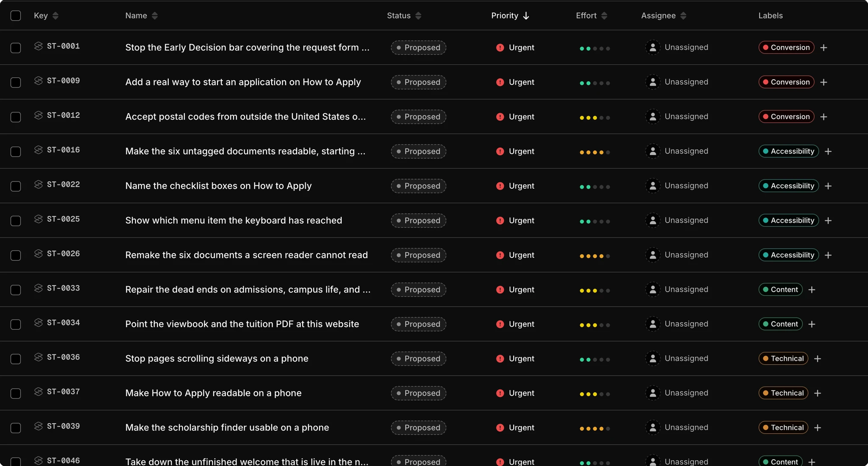Click the unassigned avatar icon for ST-0034
This screenshot has width=868, height=466.
click(653, 324)
